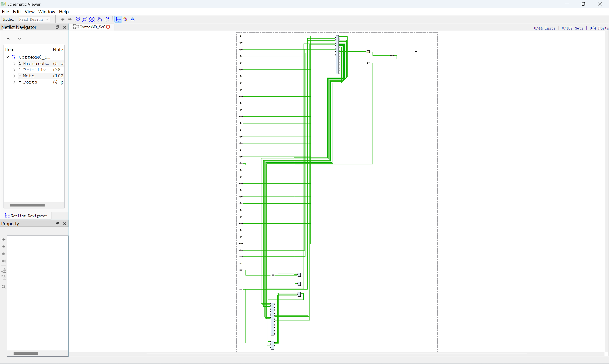
Task: Maximize or restore the Schematic Viewer window
Action: [584, 4]
